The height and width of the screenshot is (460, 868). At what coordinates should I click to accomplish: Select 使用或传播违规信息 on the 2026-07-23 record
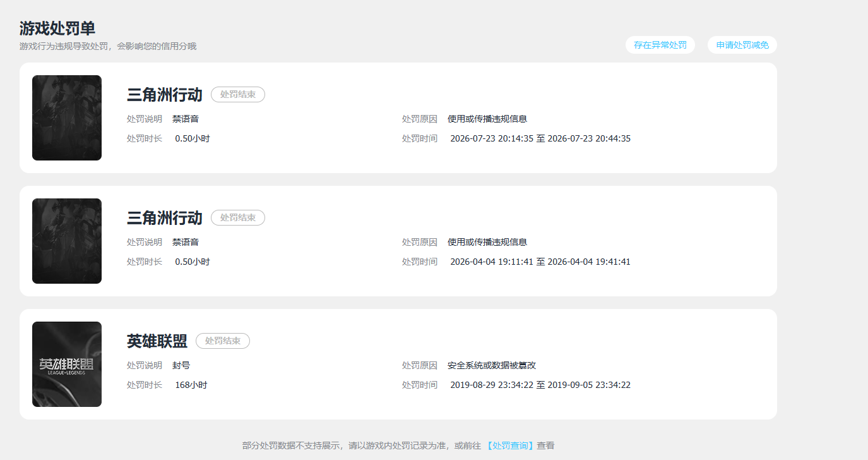coord(487,119)
